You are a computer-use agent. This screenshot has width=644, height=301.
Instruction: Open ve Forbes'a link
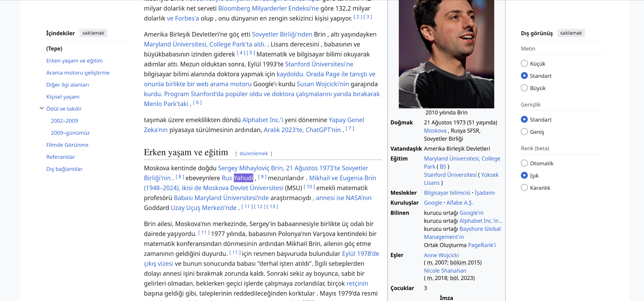tap(183, 18)
